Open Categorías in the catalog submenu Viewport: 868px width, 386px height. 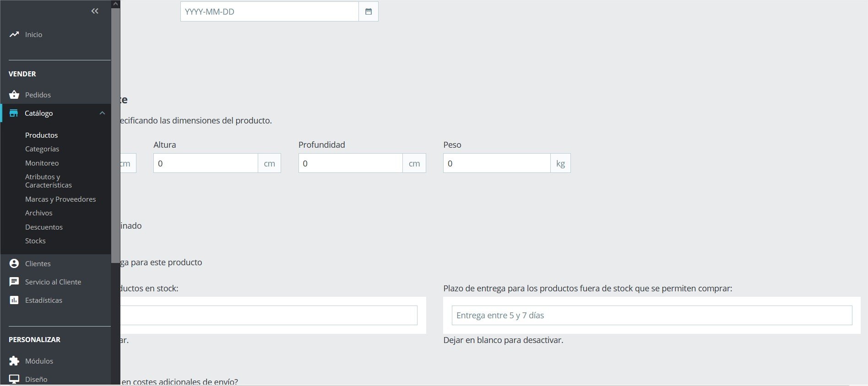point(42,149)
